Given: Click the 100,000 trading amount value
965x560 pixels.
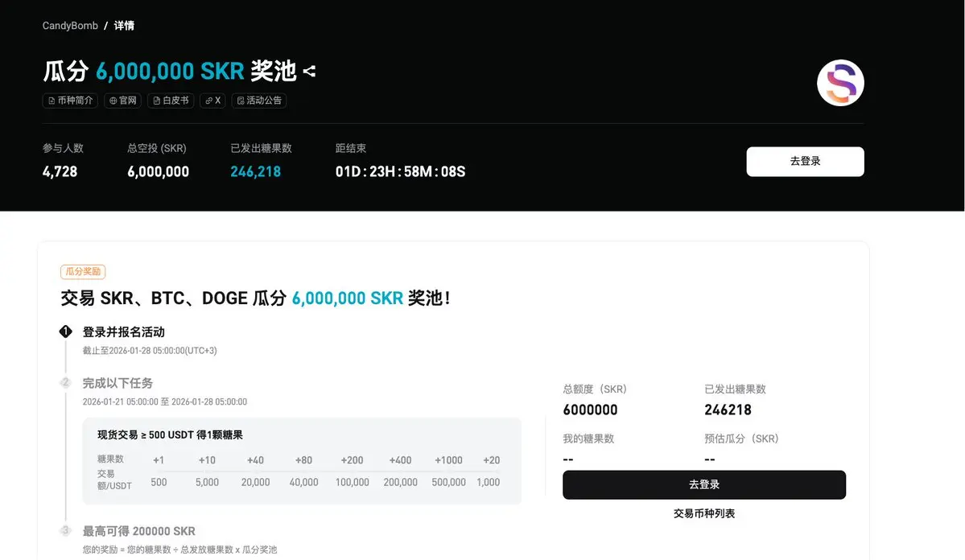Looking at the screenshot, I should coord(352,483).
